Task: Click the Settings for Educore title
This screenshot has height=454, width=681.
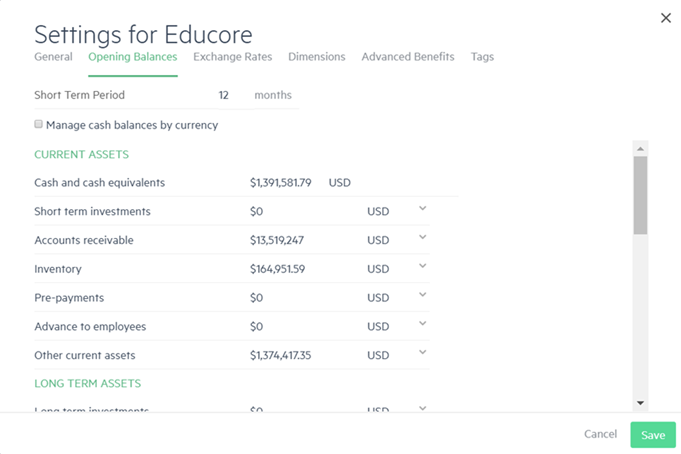Action: pyautogui.click(x=143, y=34)
